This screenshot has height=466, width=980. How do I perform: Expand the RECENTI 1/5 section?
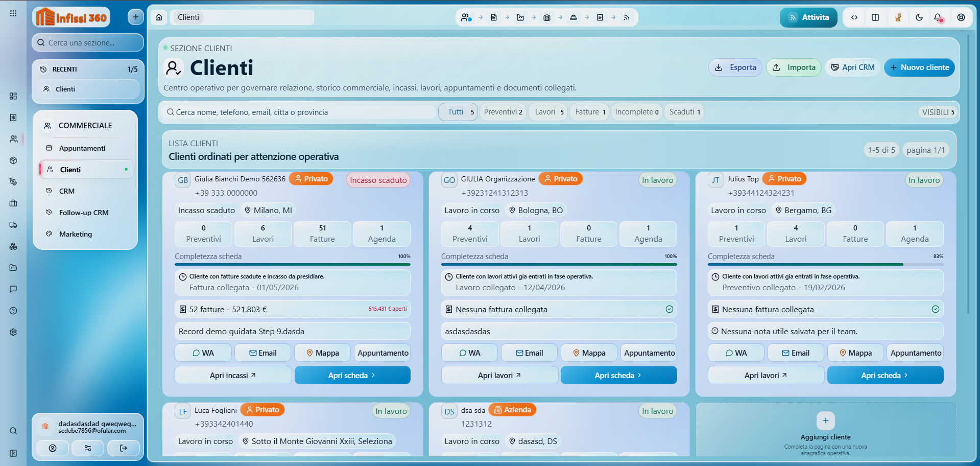[x=88, y=69]
